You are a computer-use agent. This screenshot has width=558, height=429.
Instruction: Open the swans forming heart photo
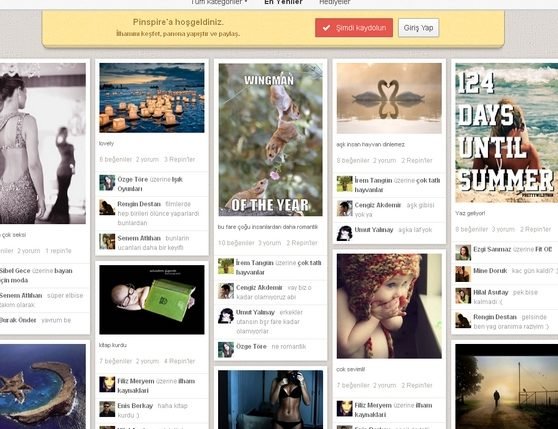pos(389,98)
